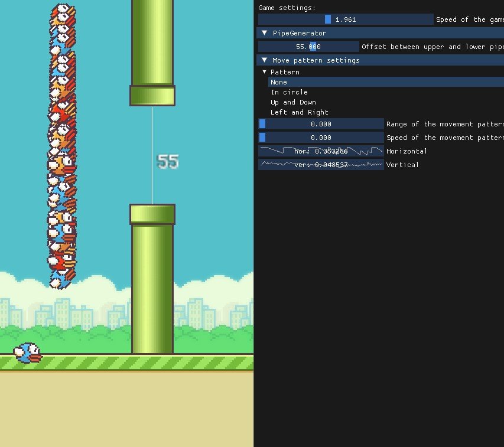The height and width of the screenshot is (447, 504).
Task: Click the pipe offset slider showing 55.000
Action: click(x=308, y=47)
